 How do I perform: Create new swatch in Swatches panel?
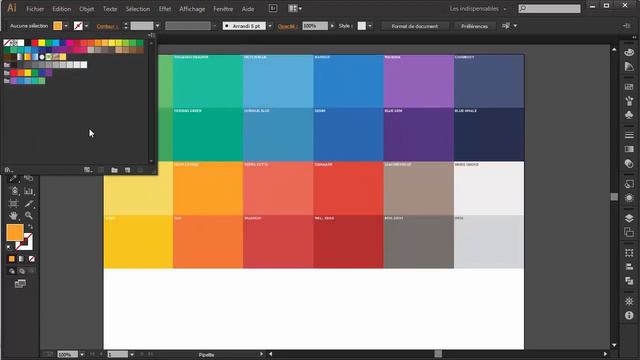point(127,170)
